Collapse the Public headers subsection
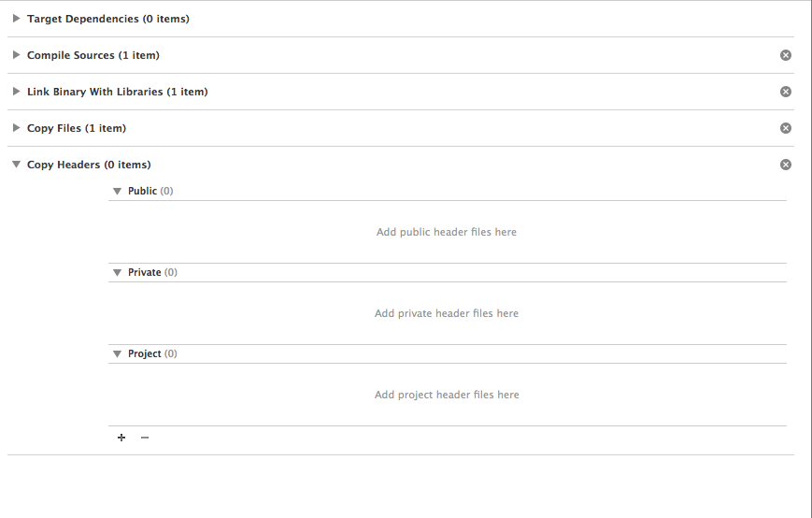This screenshot has width=812, height=518. 118,191
